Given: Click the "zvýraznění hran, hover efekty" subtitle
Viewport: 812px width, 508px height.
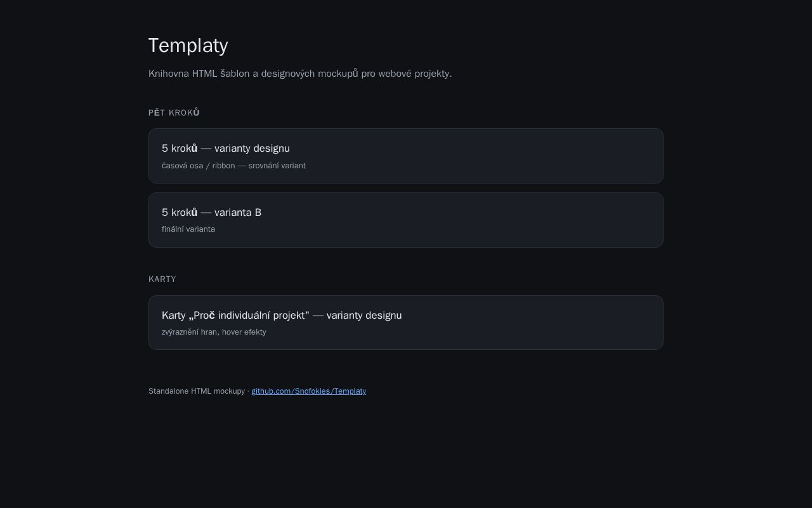Looking at the screenshot, I should click(x=214, y=332).
